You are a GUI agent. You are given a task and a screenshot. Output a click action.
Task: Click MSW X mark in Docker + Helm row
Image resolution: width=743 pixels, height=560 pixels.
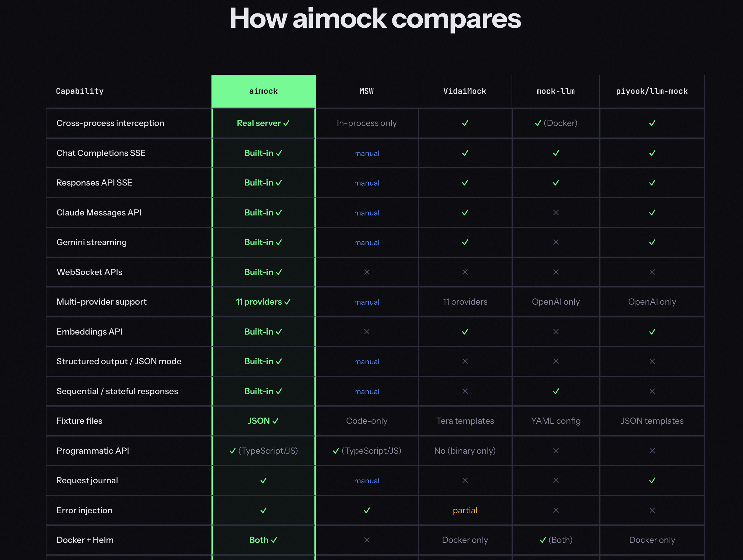point(367,540)
